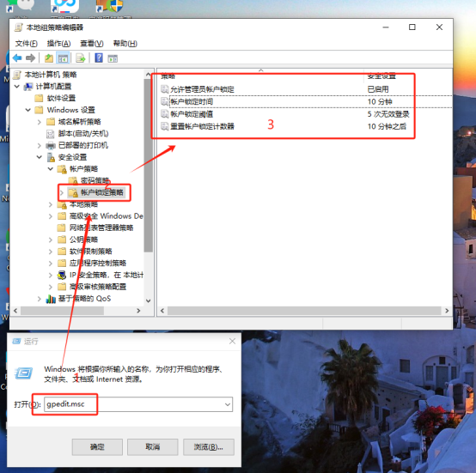Select the 软件设置 folder
Screen dimensions: 476x473
[61, 98]
